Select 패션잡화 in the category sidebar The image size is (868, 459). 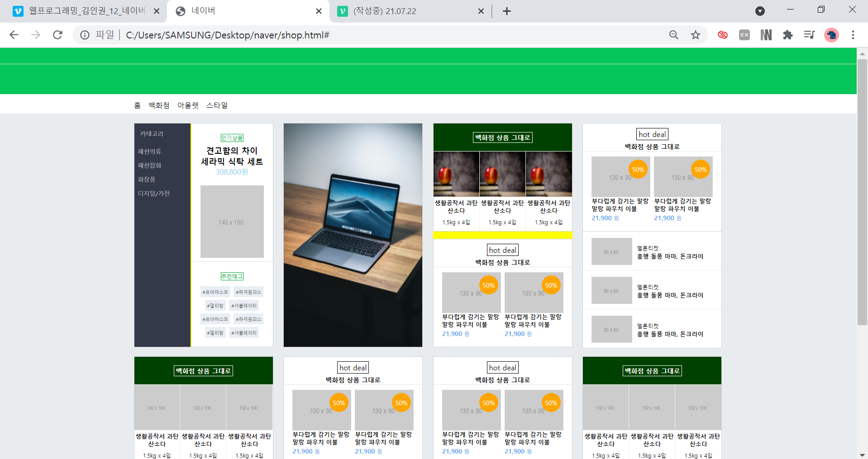pyautogui.click(x=150, y=166)
